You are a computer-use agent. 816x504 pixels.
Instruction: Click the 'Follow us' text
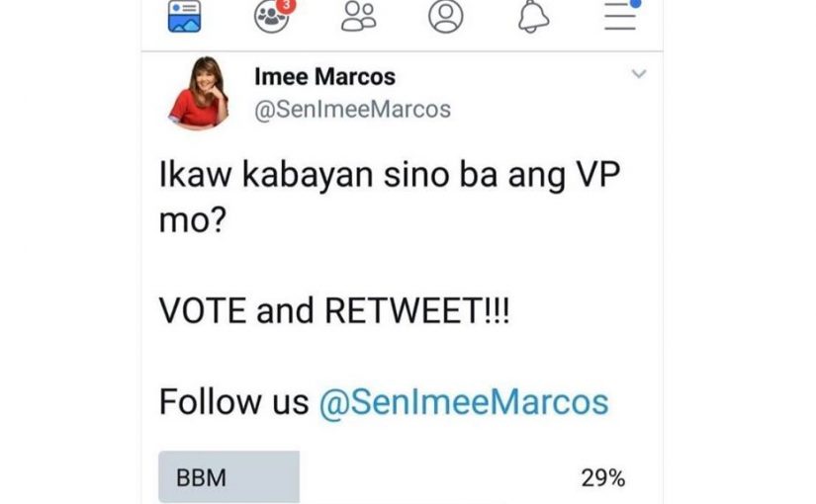coord(233,402)
